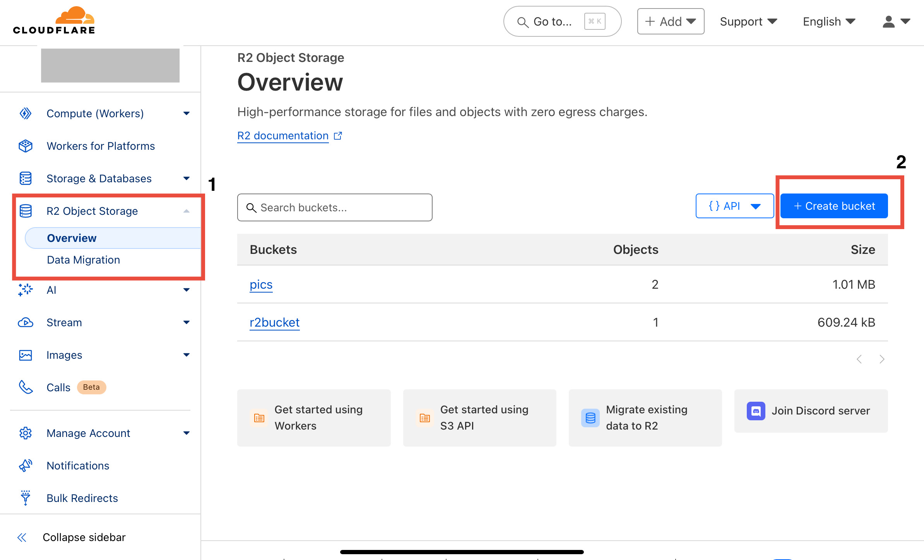Click the icon on Get started using Workers card

(x=259, y=418)
